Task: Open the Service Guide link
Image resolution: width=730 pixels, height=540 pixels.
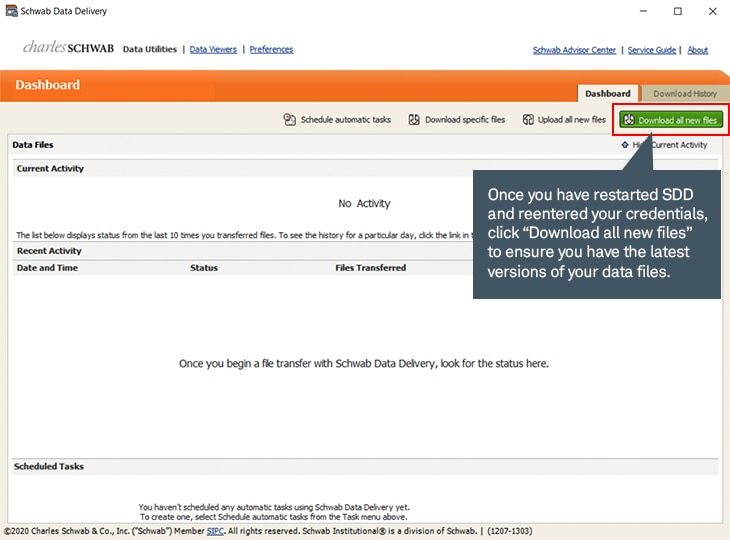Action: click(x=652, y=50)
